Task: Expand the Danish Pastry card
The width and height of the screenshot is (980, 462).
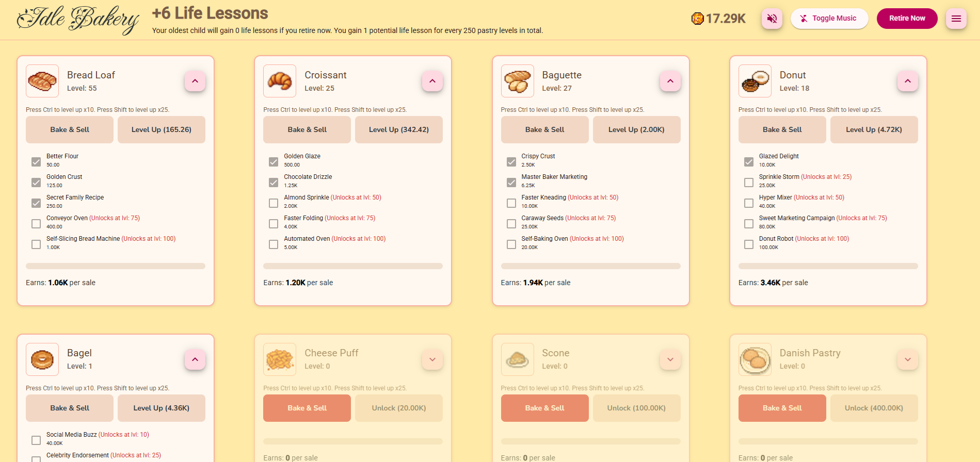Action: coord(908,359)
